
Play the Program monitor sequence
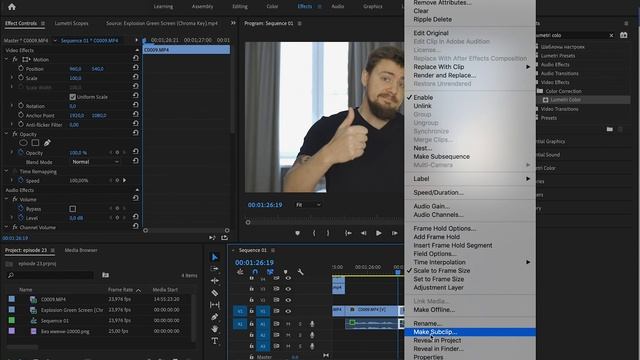pyautogui.click(x=379, y=233)
